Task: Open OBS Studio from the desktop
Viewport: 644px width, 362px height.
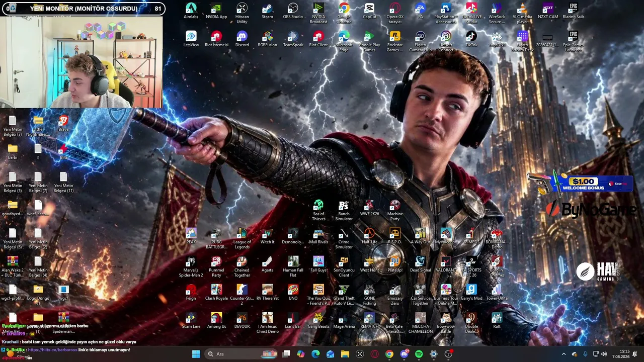Action: (293, 11)
